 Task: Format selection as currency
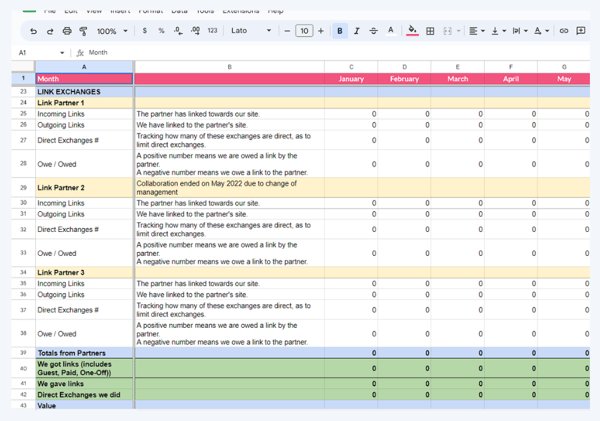click(145, 31)
